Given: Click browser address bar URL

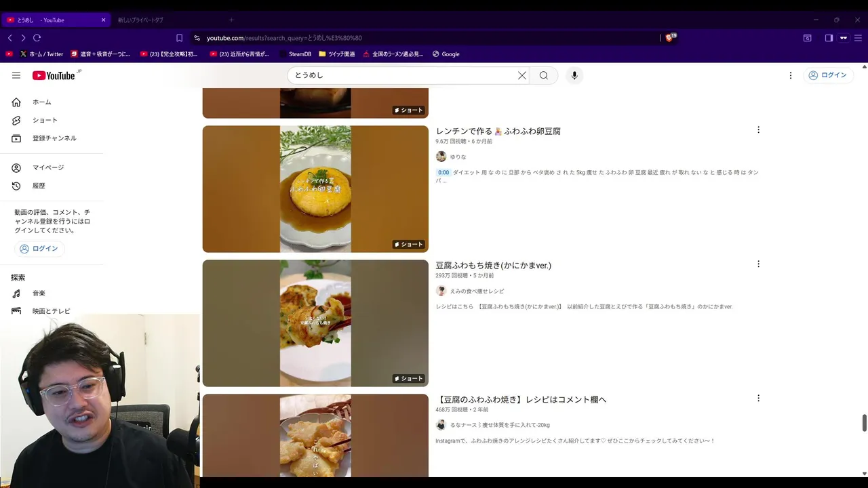Looking at the screenshot, I should click(284, 38).
